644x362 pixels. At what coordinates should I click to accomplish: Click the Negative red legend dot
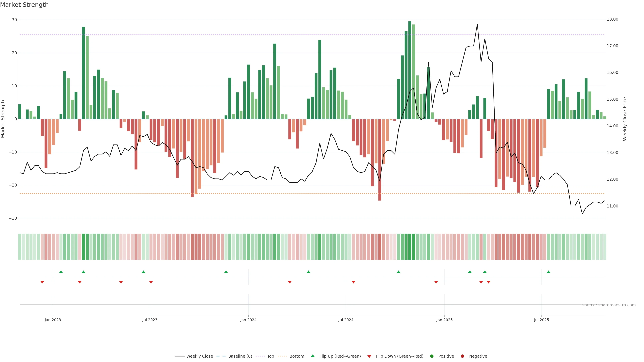[462, 356]
